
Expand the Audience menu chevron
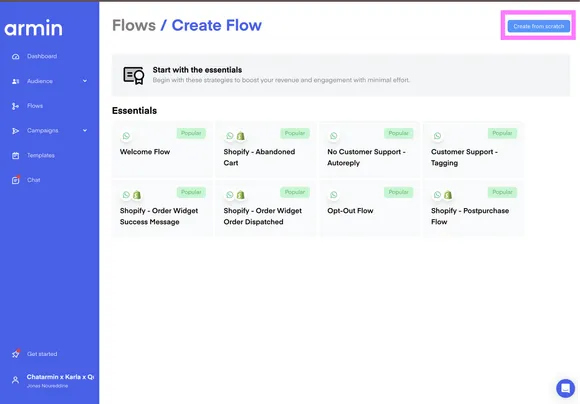coord(85,81)
